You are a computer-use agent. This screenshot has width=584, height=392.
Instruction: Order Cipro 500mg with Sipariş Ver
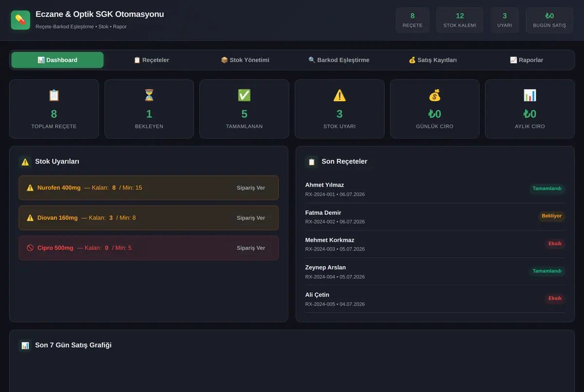[251, 248]
